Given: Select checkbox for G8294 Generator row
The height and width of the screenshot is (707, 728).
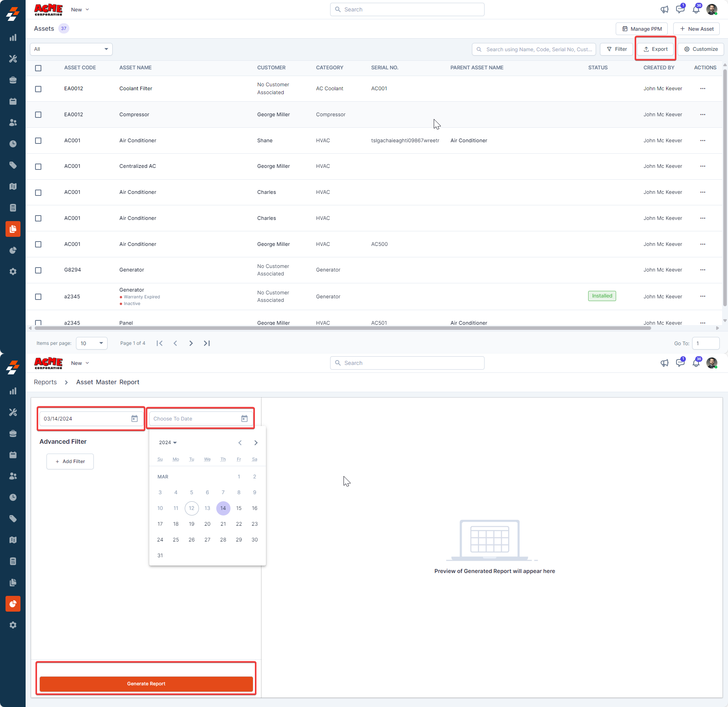Looking at the screenshot, I should [38, 270].
